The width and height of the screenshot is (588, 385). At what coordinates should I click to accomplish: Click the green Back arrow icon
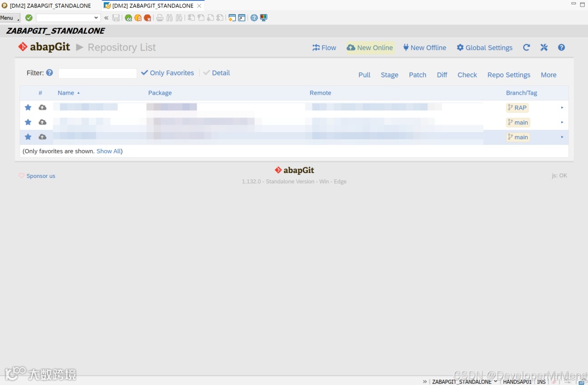pos(128,17)
